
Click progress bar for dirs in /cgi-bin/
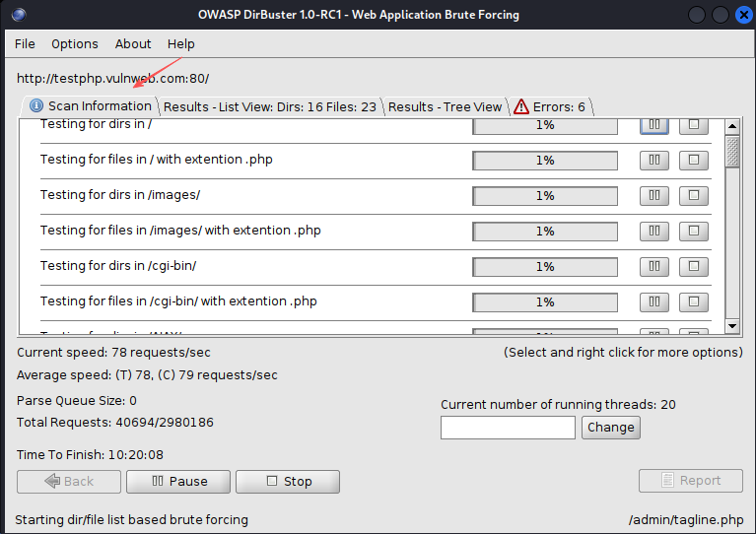545,267
